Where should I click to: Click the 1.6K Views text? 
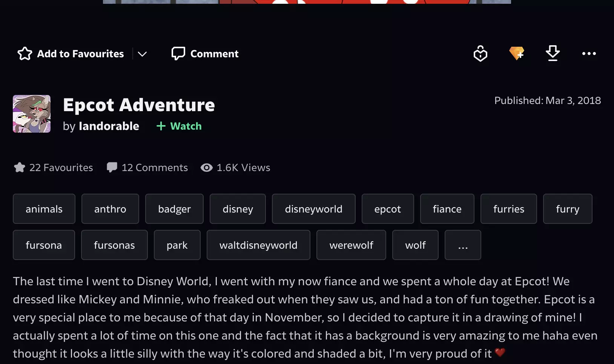[x=243, y=167]
